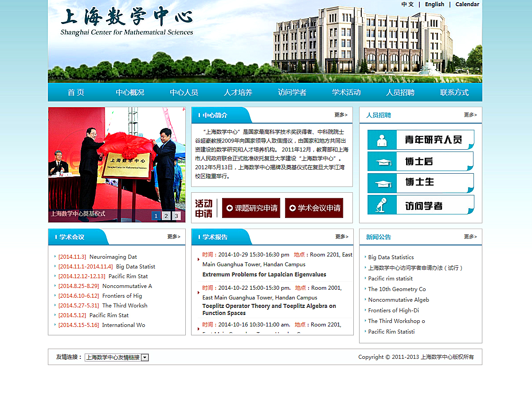Click the red arrow bullet beside 2014-10-22 seminar
Screen dimensions: 532x408
(199, 292)
